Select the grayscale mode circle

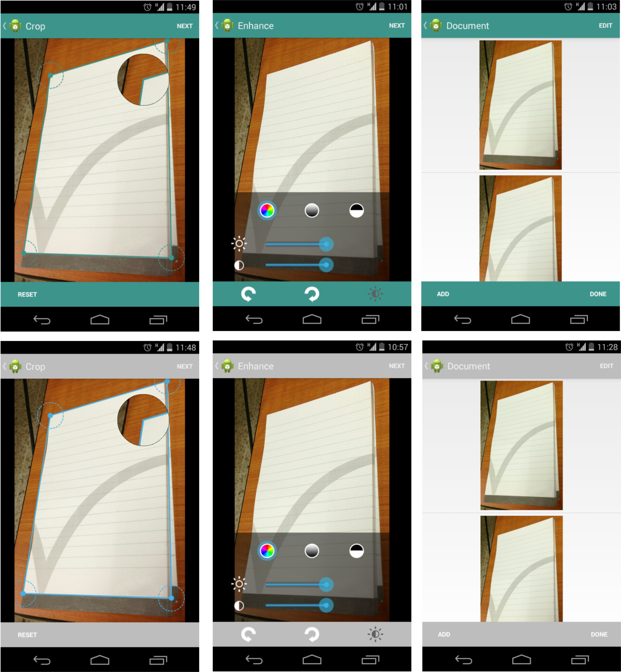pyautogui.click(x=313, y=211)
